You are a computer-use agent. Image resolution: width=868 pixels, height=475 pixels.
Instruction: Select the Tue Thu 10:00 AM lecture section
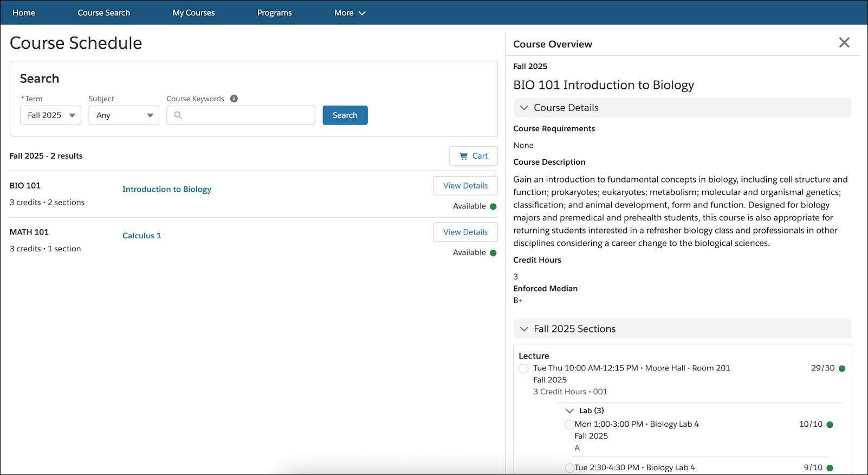(523, 369)
